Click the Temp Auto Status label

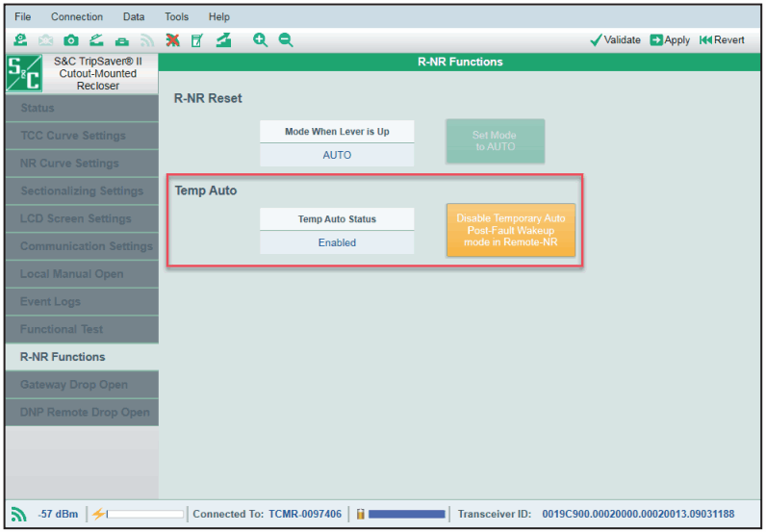(337, 219)
